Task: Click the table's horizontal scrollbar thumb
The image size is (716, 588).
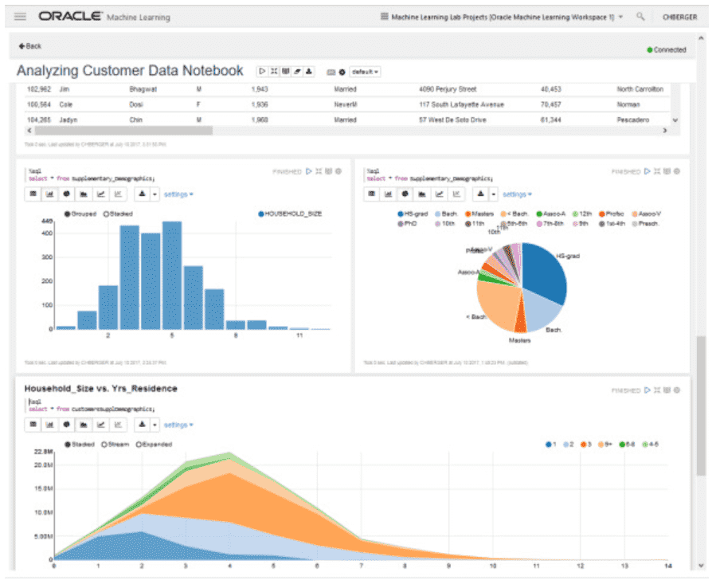Action: [123, 131]
